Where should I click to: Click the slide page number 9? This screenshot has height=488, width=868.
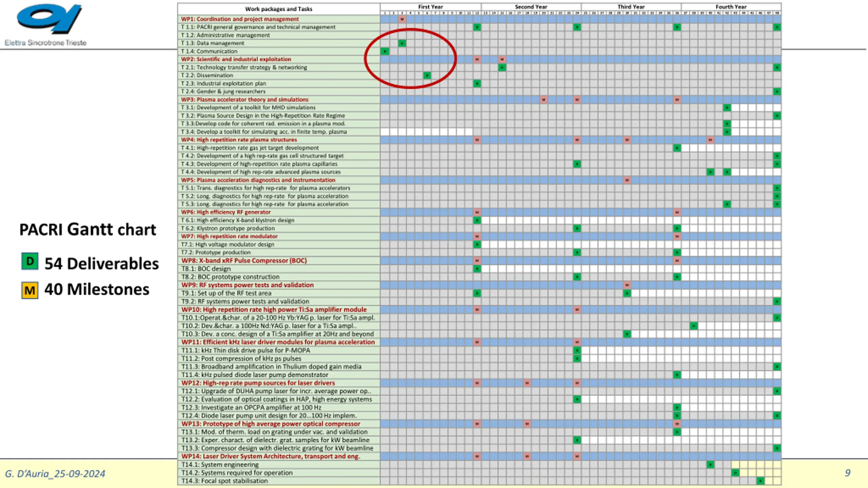(847, 473)
